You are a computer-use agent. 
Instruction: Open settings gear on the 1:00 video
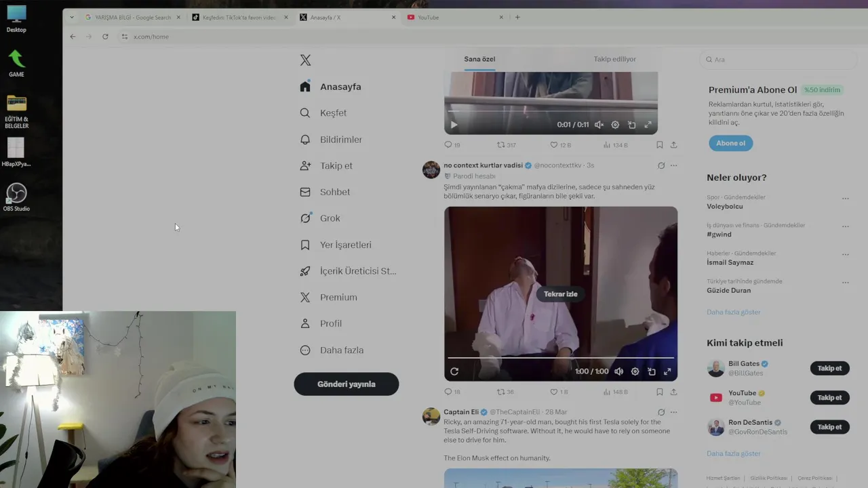635,371
